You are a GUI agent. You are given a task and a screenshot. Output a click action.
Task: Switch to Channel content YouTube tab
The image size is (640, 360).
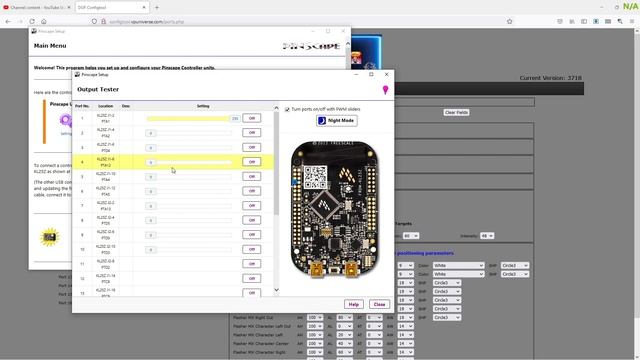37,7
